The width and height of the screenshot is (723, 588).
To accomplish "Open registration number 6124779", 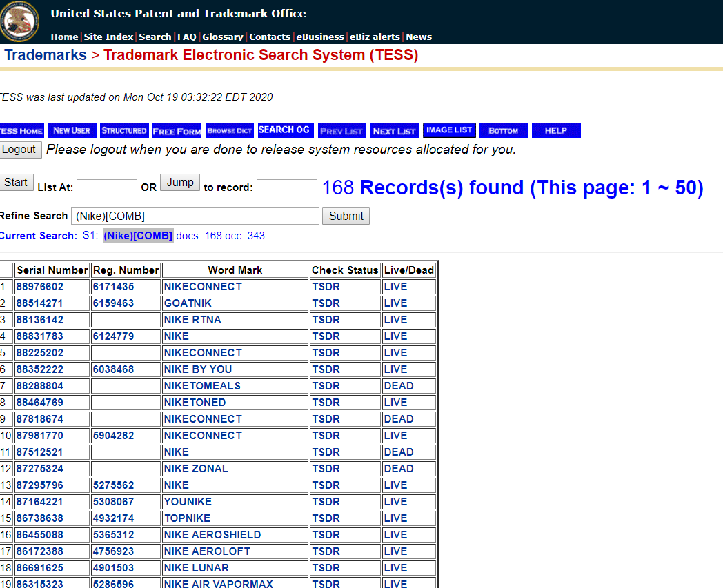I will [x=113, y=336].
